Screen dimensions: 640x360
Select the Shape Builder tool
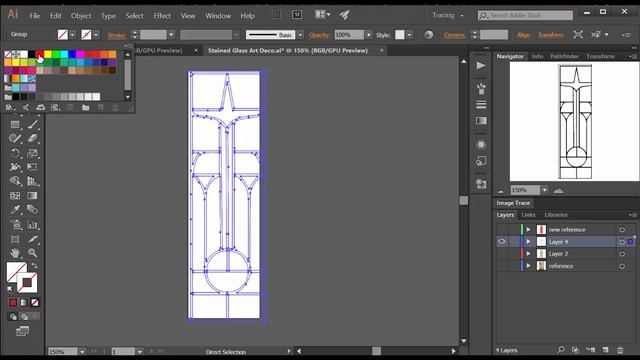[15, 181]
